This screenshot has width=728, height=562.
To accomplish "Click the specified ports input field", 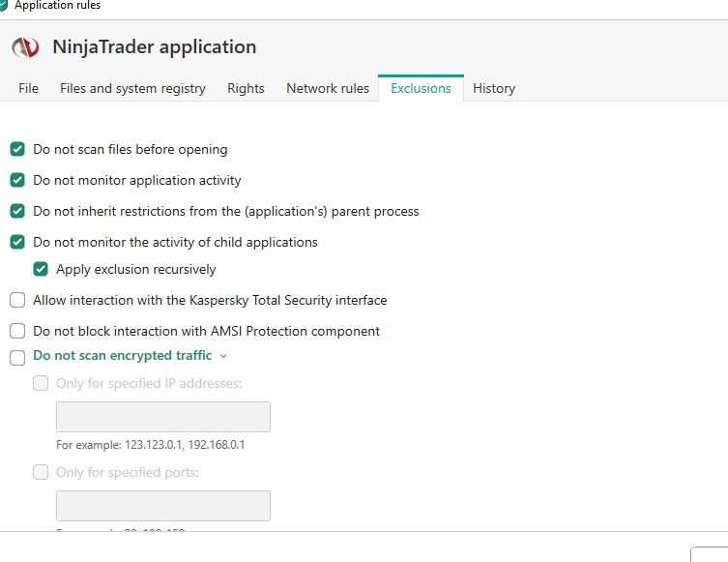I will [163, 506].
